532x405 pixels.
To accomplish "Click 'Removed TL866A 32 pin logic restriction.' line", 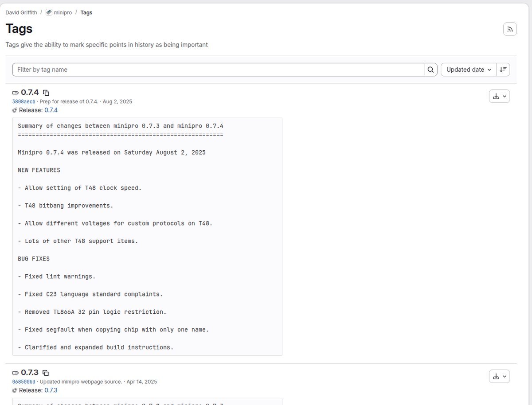I will click(x=92, y=312).
